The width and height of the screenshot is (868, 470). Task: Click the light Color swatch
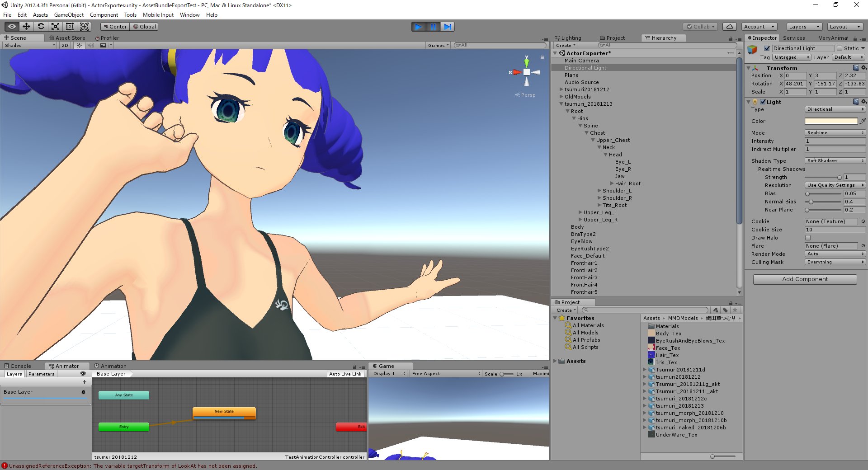(831, 121)
